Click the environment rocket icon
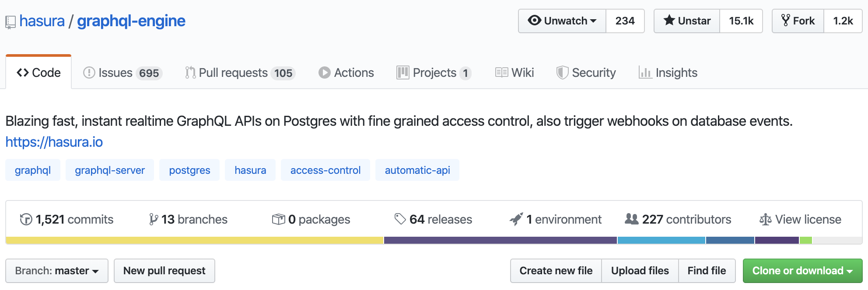 516,219
